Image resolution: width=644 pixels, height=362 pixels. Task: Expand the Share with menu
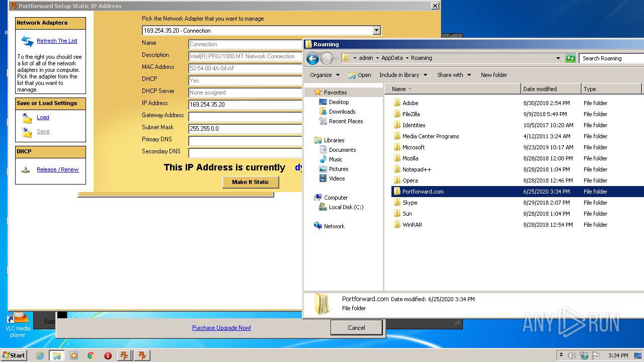[454, 75]
